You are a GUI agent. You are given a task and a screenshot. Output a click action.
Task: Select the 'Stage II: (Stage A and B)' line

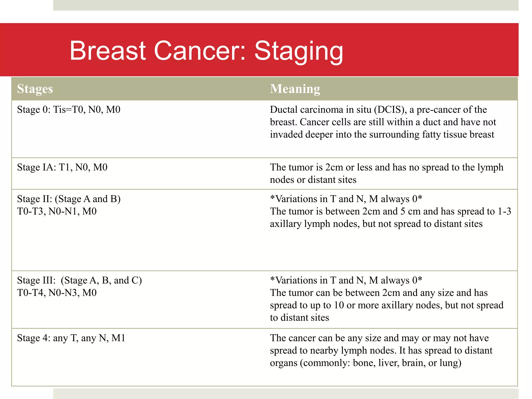pyautogui.click(x=69, y=199)
